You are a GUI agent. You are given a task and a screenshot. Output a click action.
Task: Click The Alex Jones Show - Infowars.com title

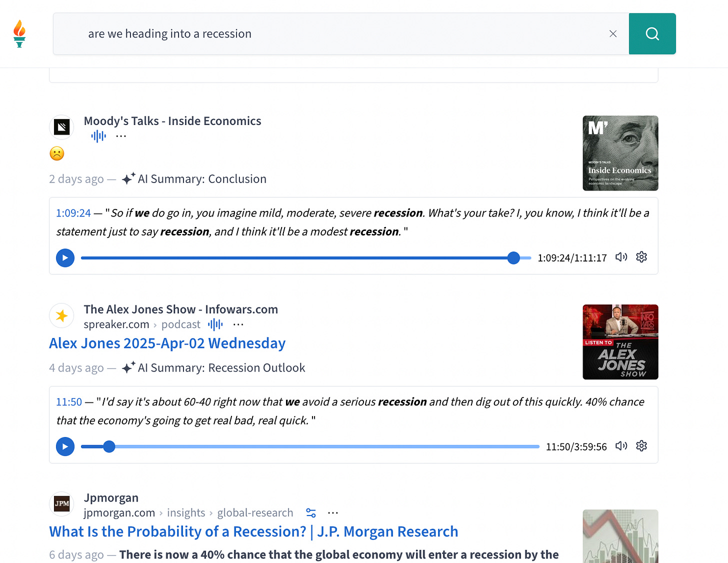pyautogui.click(x=180, y=309)
